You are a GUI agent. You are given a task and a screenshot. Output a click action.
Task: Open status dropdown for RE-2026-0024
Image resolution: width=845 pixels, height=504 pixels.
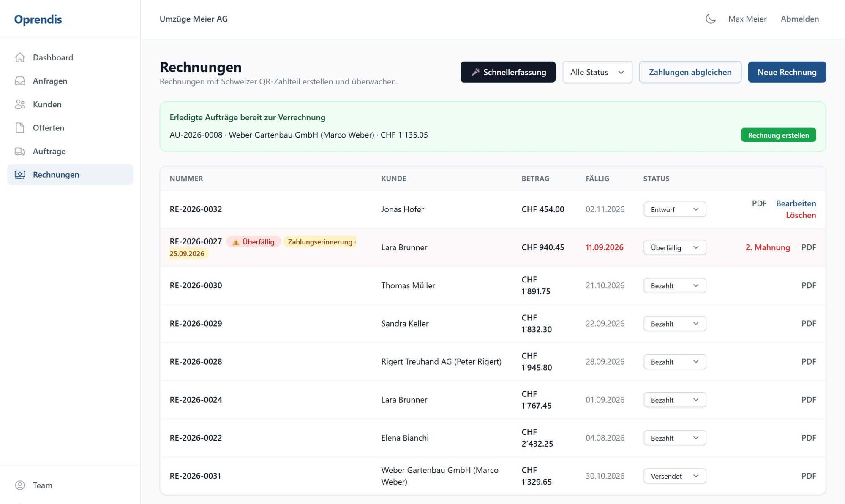coord(675,400)
